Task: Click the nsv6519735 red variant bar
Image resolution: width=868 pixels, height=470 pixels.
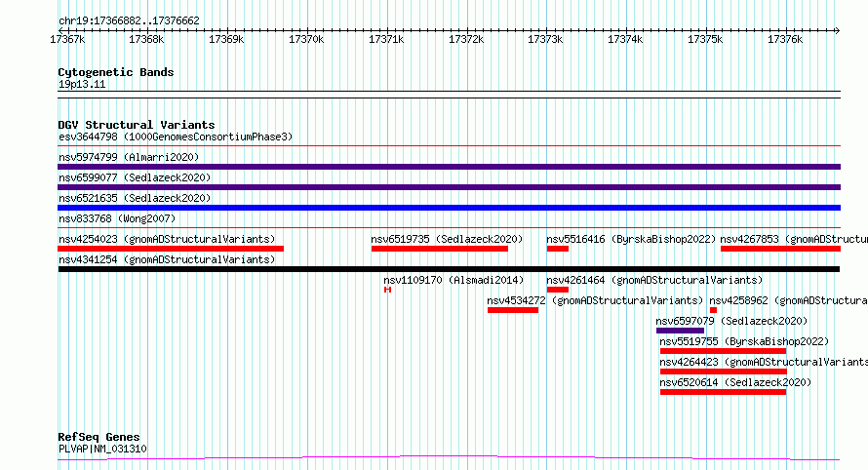Action: pos(440,249)
